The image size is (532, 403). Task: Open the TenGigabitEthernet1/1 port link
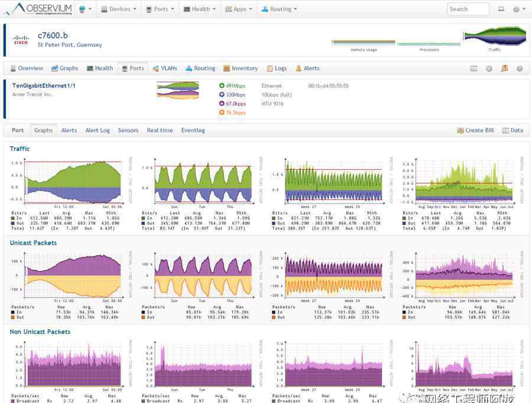tap(44, 86)
